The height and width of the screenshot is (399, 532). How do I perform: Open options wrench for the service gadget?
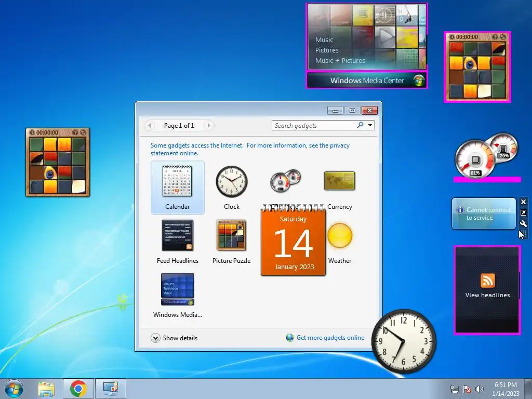[523, 223]
